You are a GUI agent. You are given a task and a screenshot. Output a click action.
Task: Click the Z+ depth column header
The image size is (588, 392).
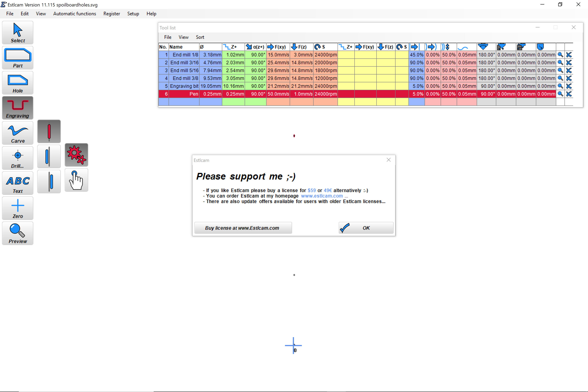click(233, 47)
